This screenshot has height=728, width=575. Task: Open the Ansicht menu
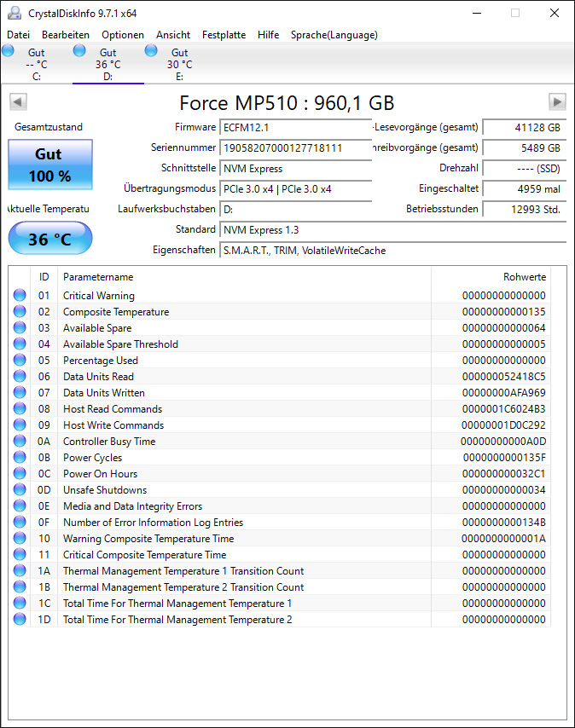tap(173, 35)
